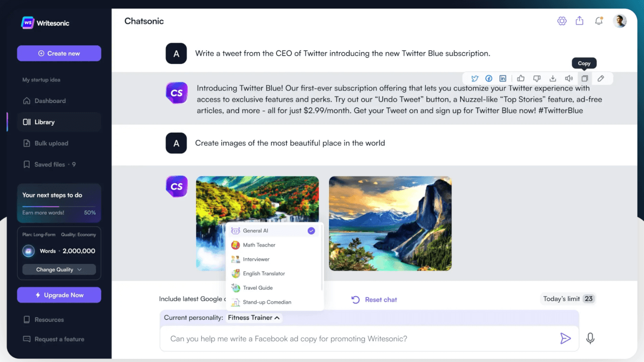The width and height of the screenshot is (644, 362).
Task: Open the settings gear icon in header
Action: tap(562, 21)
